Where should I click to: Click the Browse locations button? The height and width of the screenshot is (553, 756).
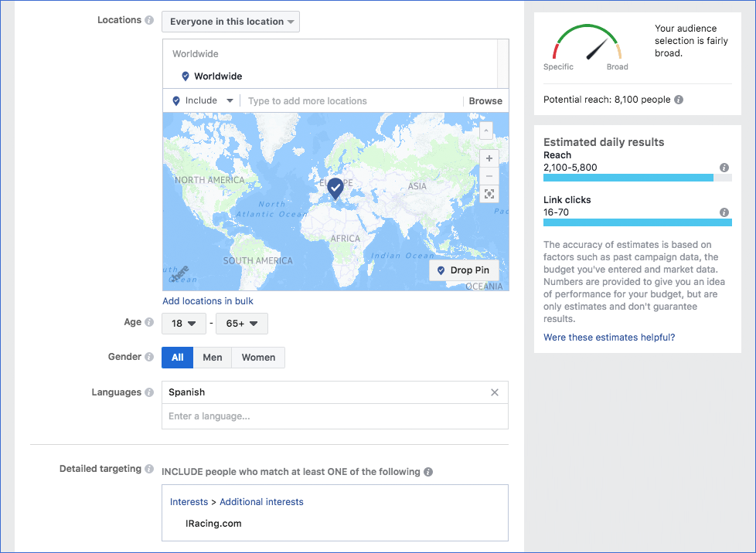485,101
